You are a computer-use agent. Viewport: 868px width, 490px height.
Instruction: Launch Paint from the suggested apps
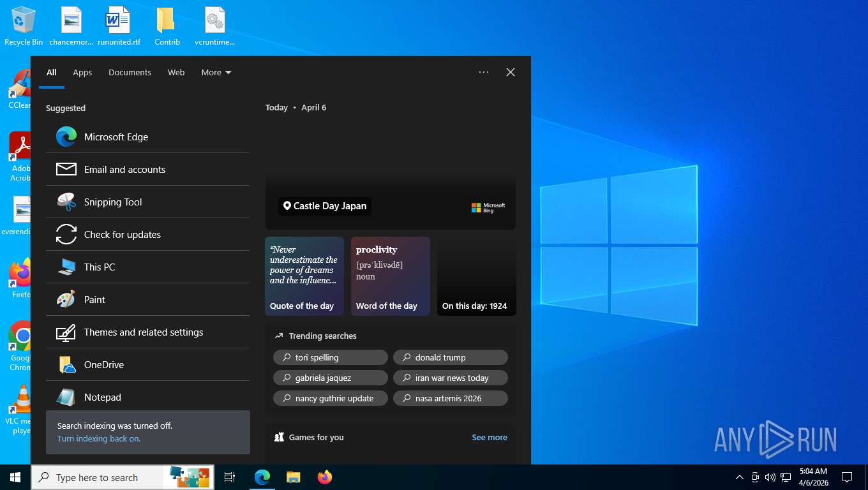[x=147, y=299]
